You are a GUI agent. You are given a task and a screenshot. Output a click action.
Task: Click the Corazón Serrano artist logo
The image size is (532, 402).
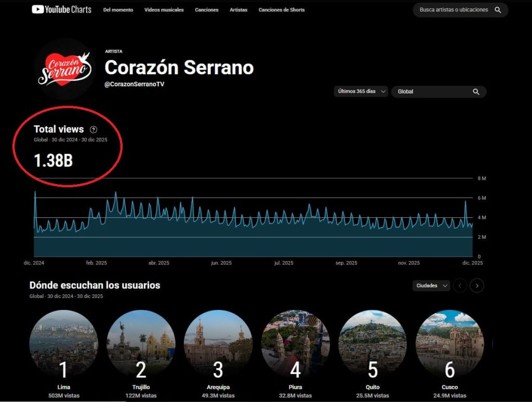[x=64, y=69]
